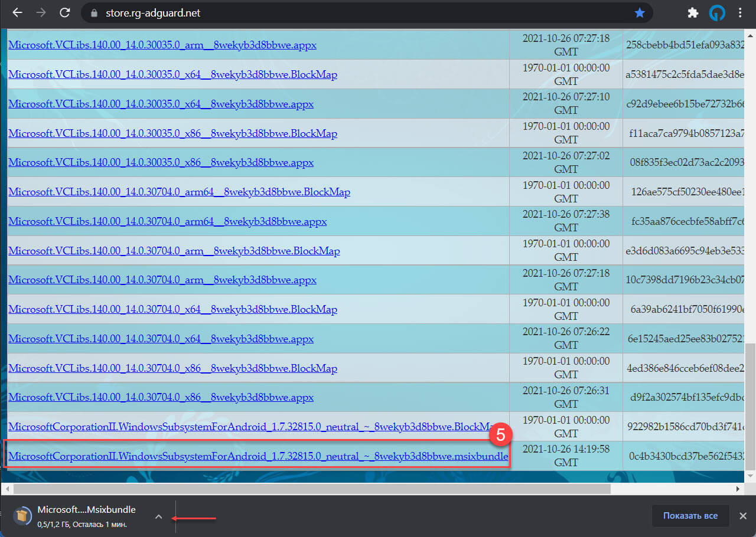Click the blue circular extension icon
756x537 pixels.
(717, 13)
